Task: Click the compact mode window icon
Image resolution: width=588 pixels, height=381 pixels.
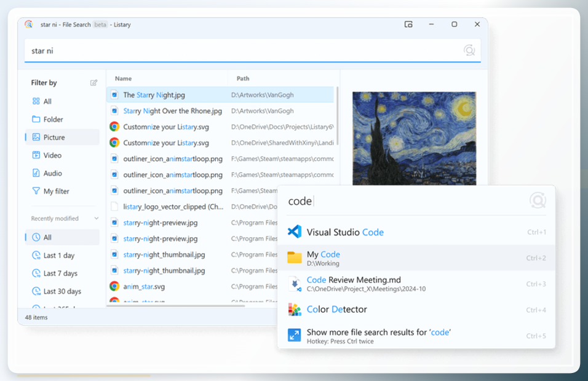Action: click(408, 25)
